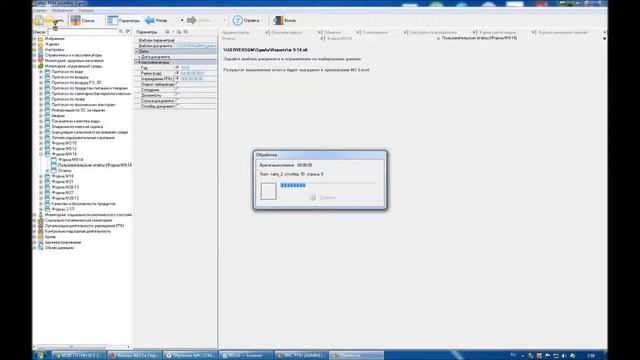The image size is (640, 360).
Task: Switch to the Объекты tab
Action: (x=332, y=32)
